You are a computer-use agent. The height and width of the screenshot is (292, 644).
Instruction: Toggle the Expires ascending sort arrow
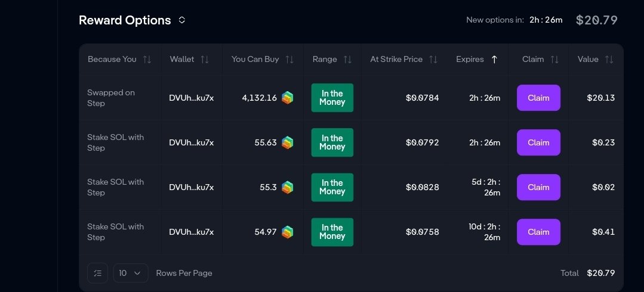click(x=495, y=60)
